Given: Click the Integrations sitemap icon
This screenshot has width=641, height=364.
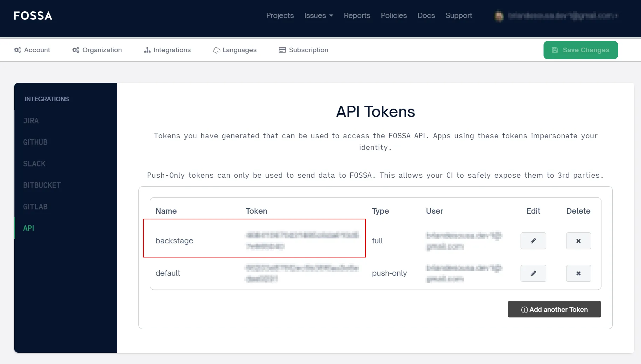Looking at the screenshot, I should pyautogui.click(x=147, y=50).
